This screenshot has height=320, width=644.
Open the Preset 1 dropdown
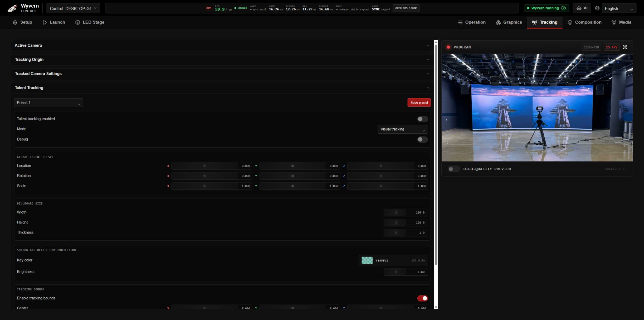pos(49,103)
